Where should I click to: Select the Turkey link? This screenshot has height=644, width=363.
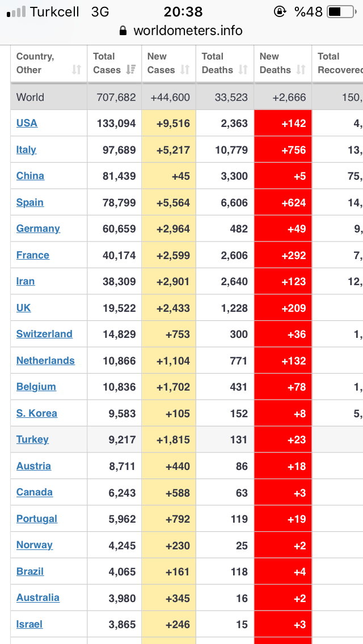click(x=32, y=439)
